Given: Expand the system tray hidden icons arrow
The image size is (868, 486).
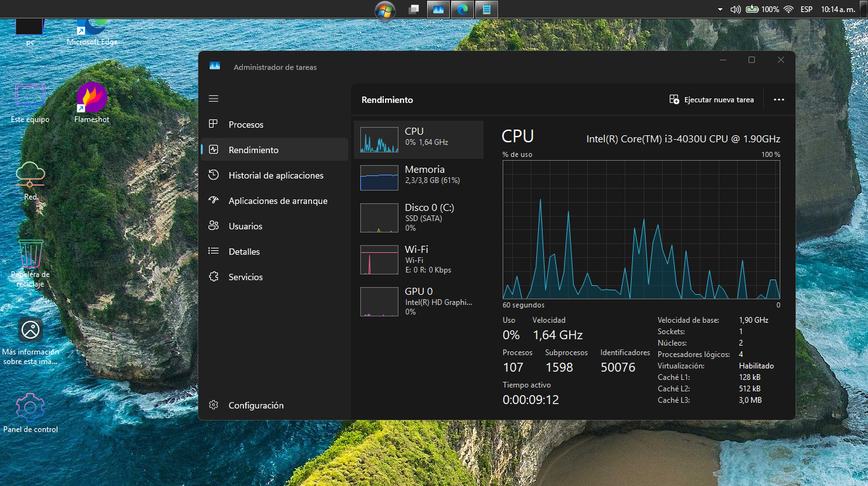Looking at the screenshot, I should (x=720, y=10).
